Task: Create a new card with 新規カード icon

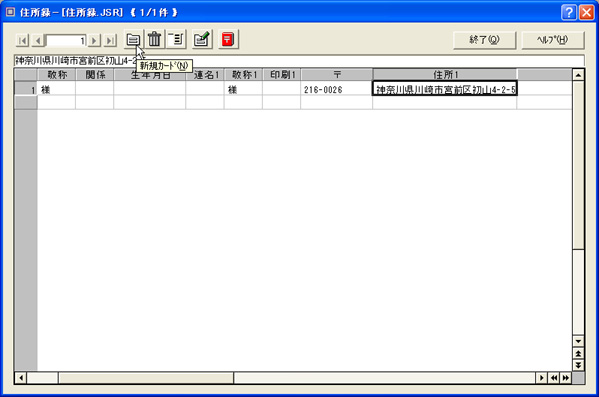Action: pyautogui.click(x=133, y=39)
